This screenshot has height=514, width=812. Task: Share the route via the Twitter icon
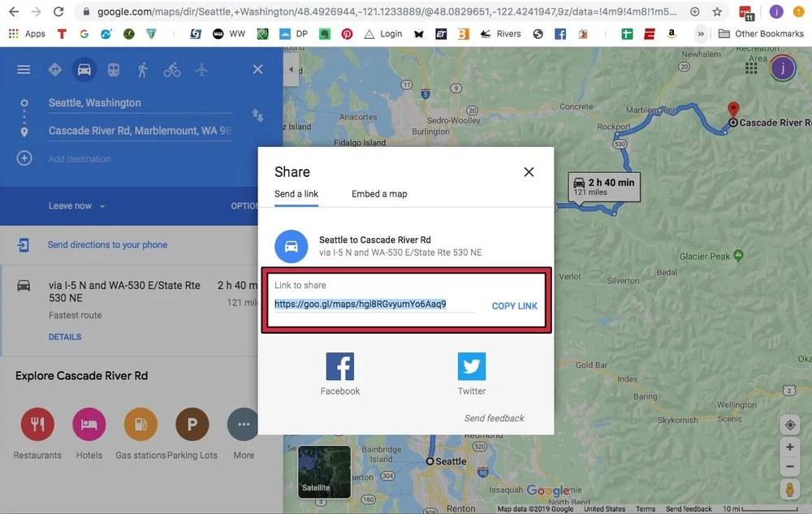[x=471, y=366]
